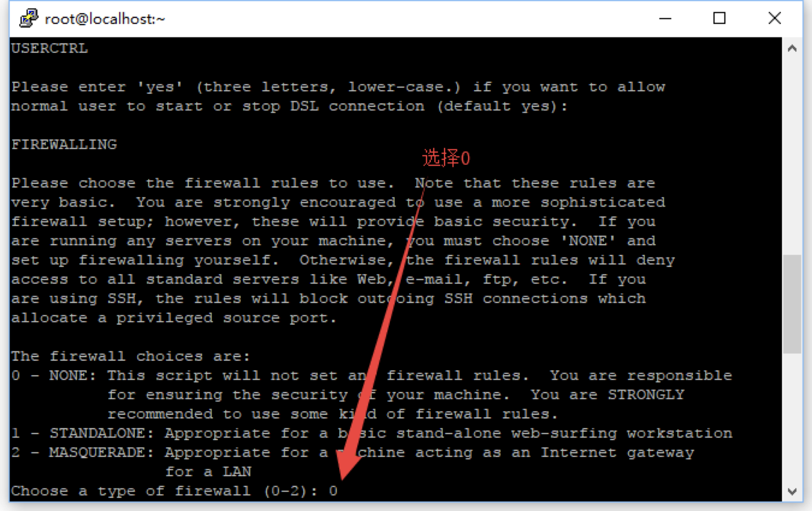
Task: Click 'The firewall choices are:' line
Action: (x=131, y=356)
